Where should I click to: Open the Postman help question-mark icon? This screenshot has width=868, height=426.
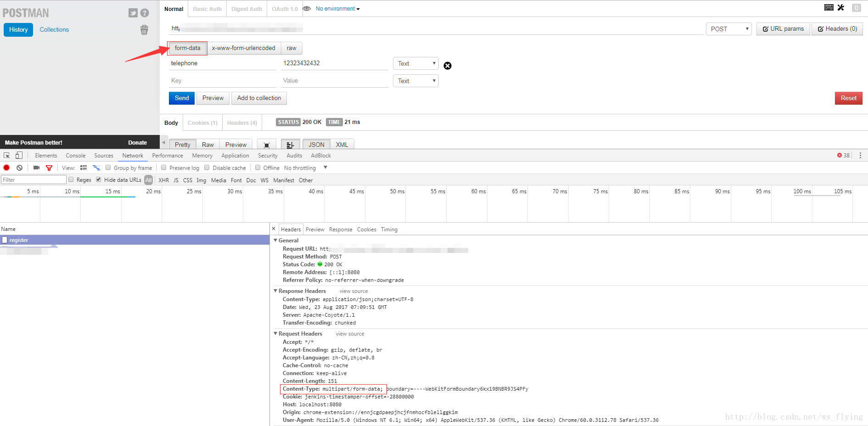click(x=145, y=13)
